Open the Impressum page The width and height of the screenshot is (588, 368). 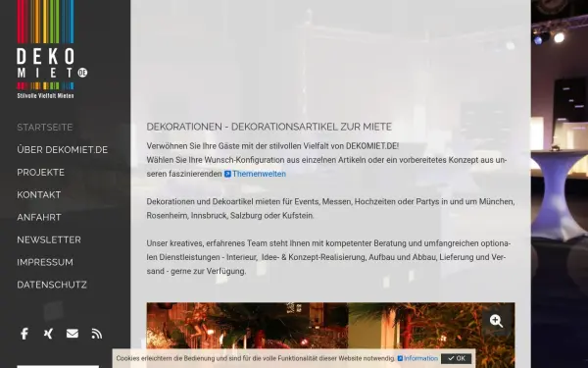tap(45, 262)
